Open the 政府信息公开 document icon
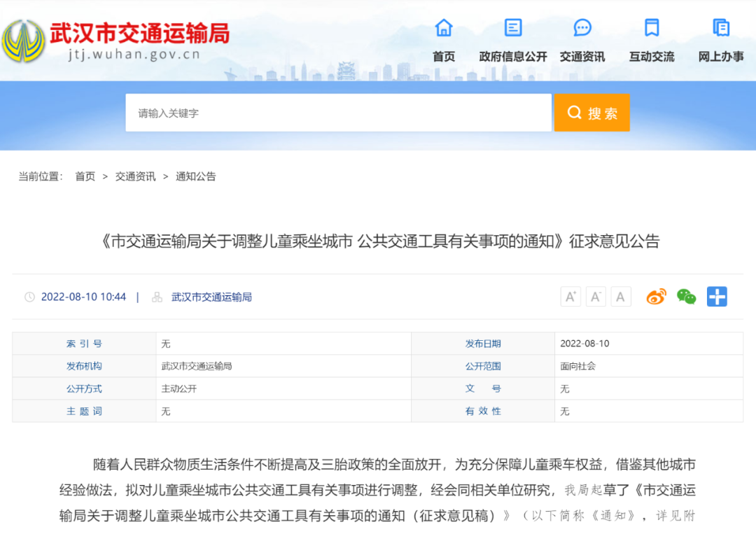The width and height of the screenshot is (756, 534). tap(513, 28)
